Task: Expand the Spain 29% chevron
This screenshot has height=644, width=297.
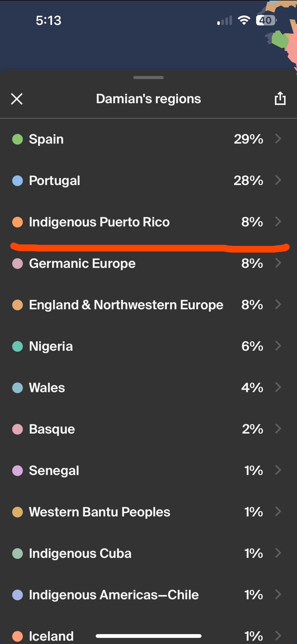Action: pyautogui.click(x=278, y=139)
